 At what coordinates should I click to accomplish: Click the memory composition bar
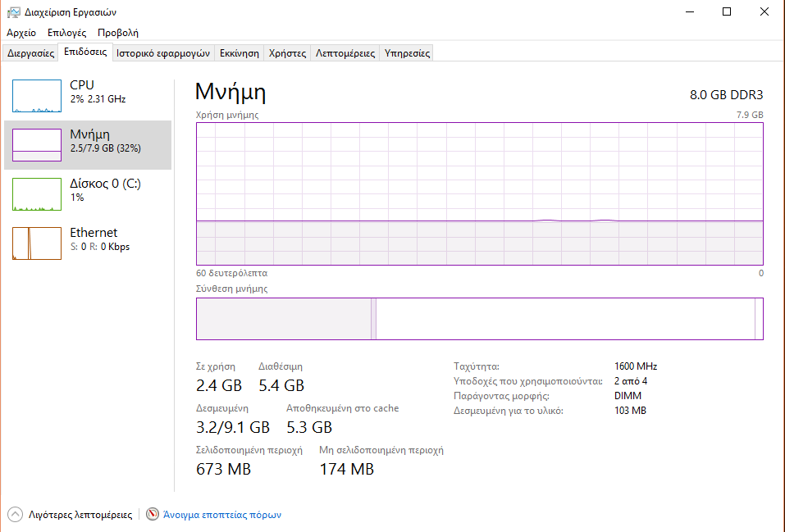479,318
